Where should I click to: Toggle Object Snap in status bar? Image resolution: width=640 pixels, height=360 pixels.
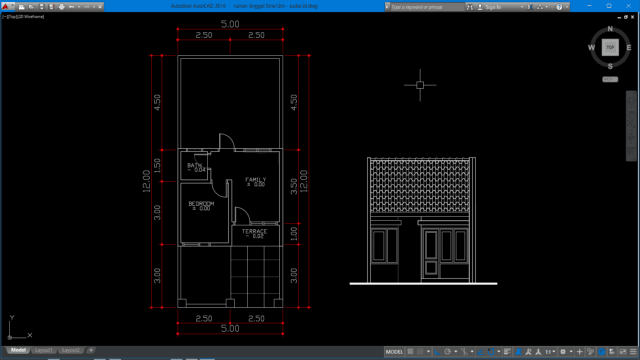point(491,352)
